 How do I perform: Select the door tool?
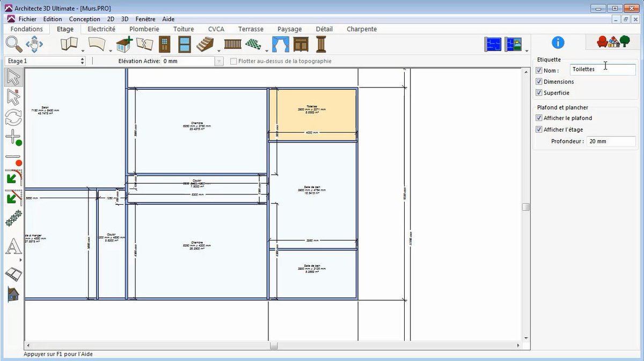tap(165, 44)
